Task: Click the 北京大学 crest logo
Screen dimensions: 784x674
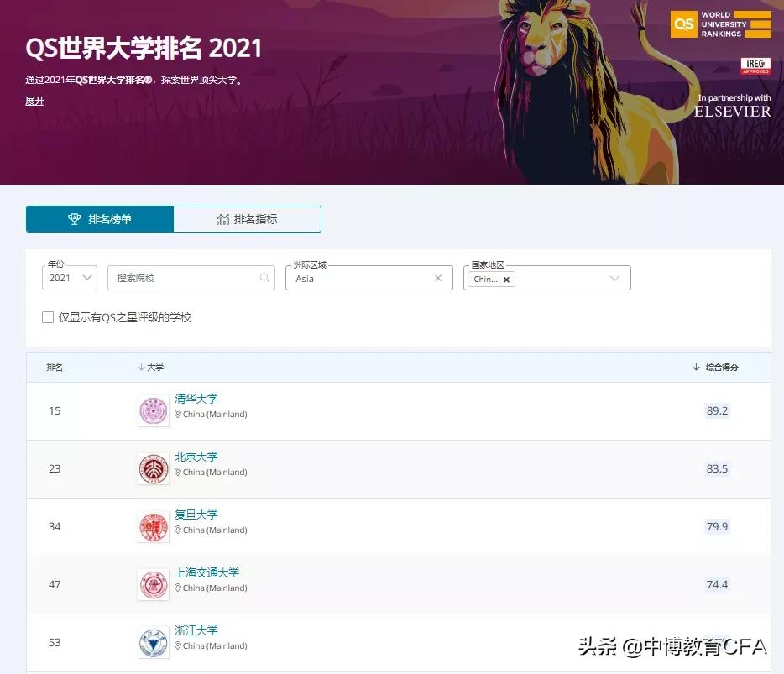Action: coord(153,468)
